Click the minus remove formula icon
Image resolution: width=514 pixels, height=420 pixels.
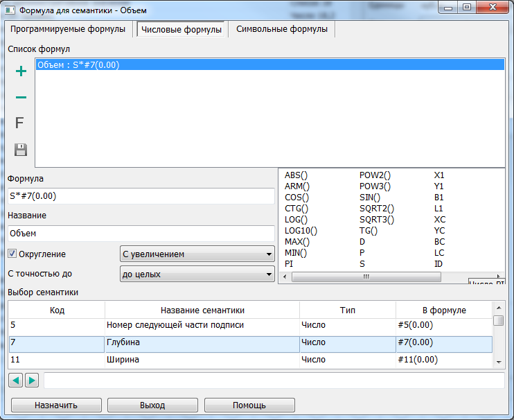(21, 98)
